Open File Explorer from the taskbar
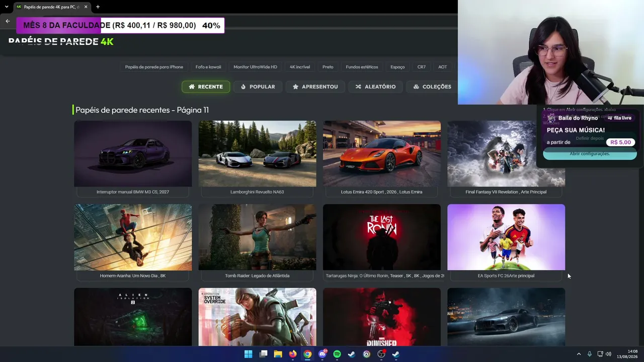 (x=278, y=354)
